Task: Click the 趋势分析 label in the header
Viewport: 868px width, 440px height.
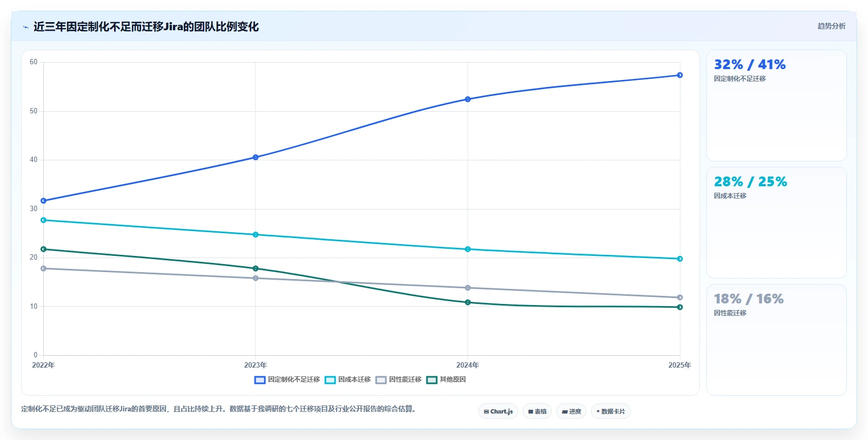Action: (831, 26)
